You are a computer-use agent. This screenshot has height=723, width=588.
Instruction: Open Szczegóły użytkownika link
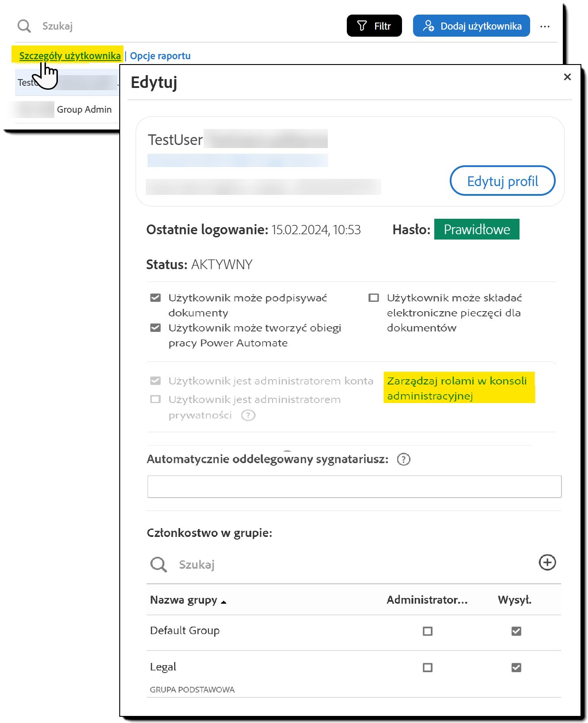70,56
